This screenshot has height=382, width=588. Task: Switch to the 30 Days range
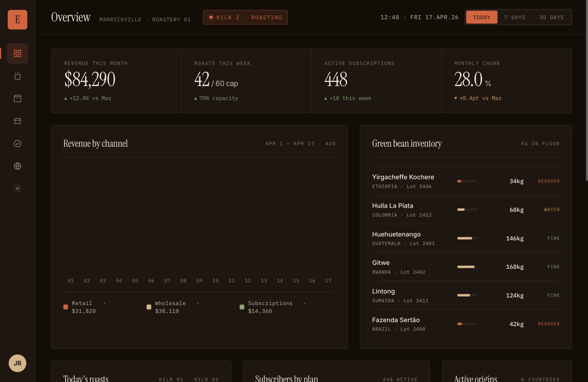(551, 17)
